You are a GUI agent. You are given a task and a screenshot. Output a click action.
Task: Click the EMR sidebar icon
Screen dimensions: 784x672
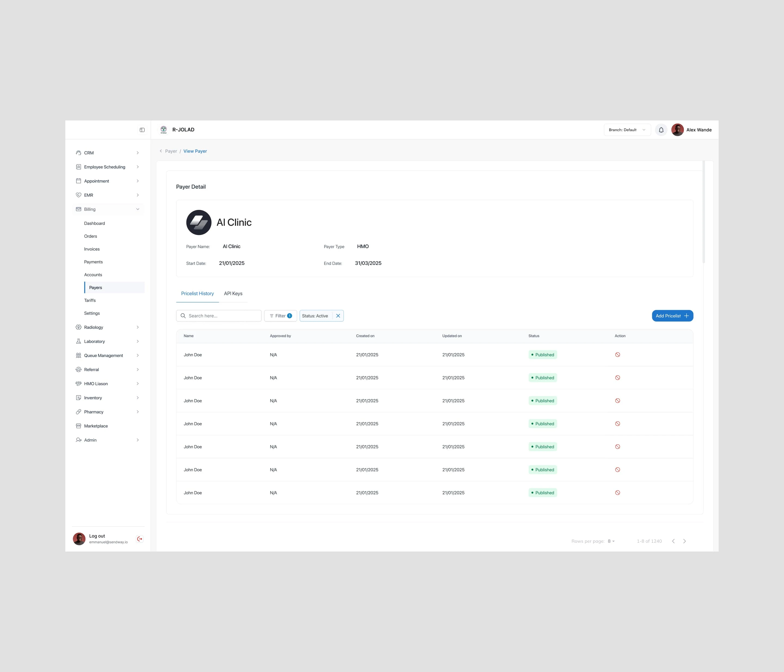(x=78, y=195)
